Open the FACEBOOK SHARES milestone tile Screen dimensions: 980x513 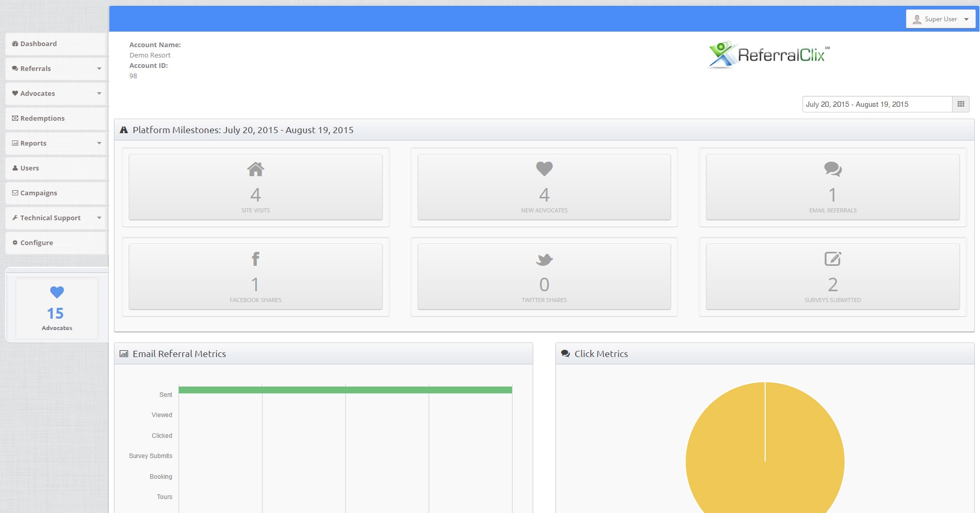click(x=256, y=277)
